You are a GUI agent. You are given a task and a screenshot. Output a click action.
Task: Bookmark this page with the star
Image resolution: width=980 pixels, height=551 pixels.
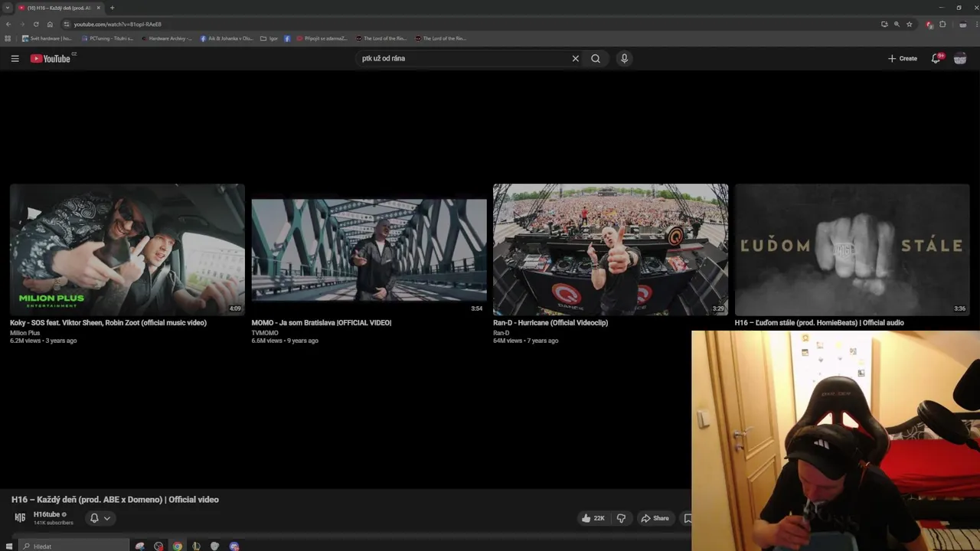tap(910, 24)
